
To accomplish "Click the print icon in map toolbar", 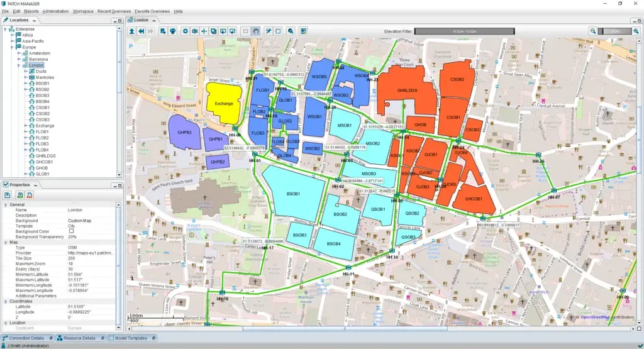I will 172,31.
